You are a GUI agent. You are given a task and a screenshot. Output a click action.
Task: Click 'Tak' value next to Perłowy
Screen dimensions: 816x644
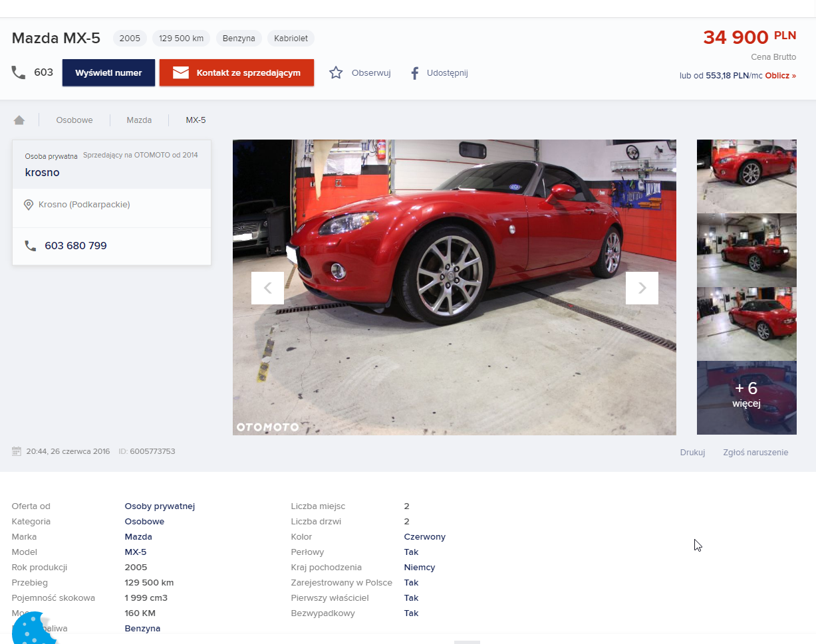click(411, 552)
